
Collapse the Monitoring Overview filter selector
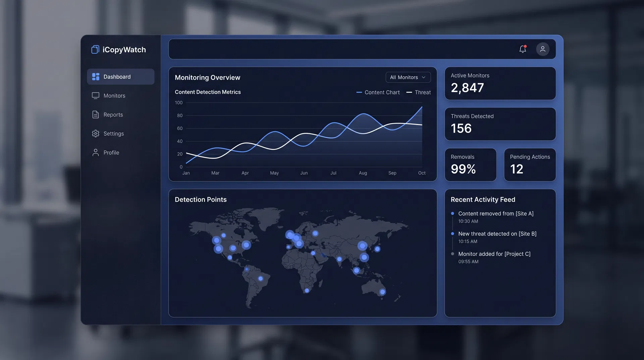408,77
